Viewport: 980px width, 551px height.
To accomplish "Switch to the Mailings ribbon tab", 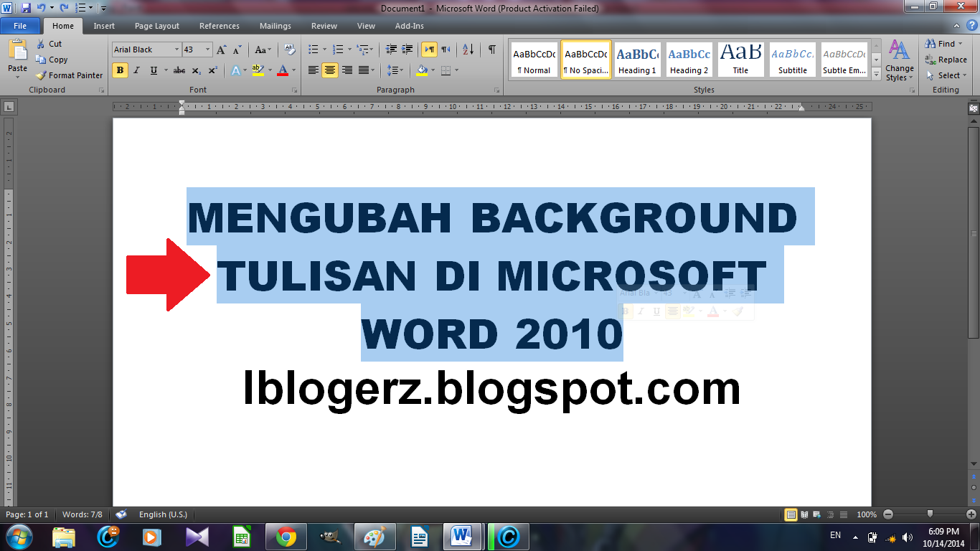I will tap(275, 26).
